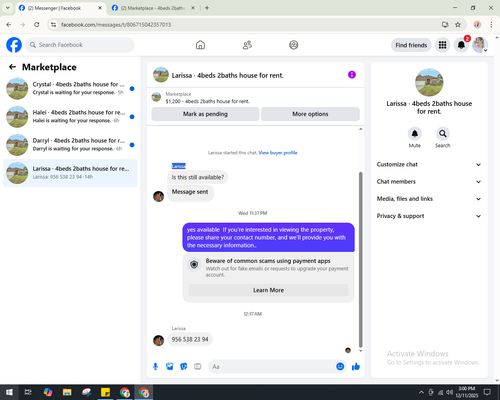Image resolution: width=500 pixels, height=400 pixels.
Task: Click Learn More on scam warning
Action: click(x=268, y=290)
